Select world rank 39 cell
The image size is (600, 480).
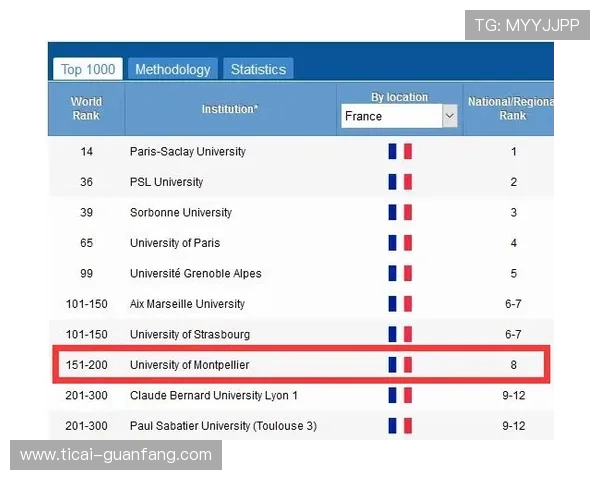pos(86,212)
